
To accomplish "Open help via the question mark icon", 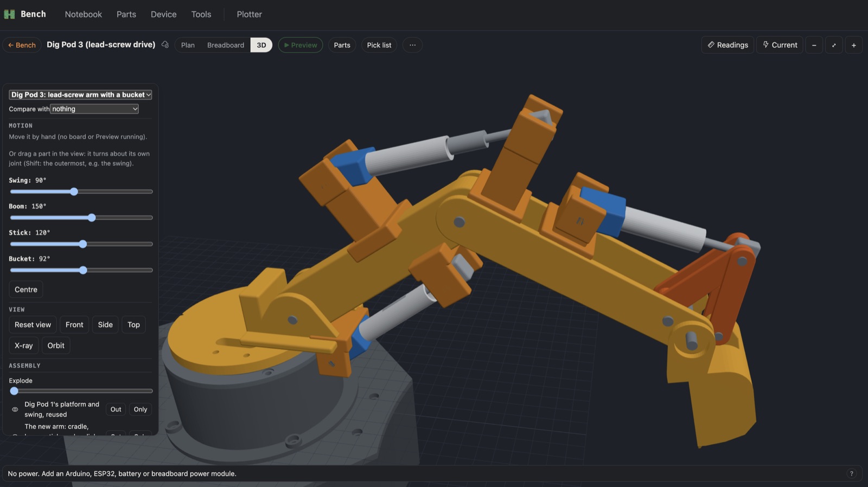I will (x=851, y=473).
